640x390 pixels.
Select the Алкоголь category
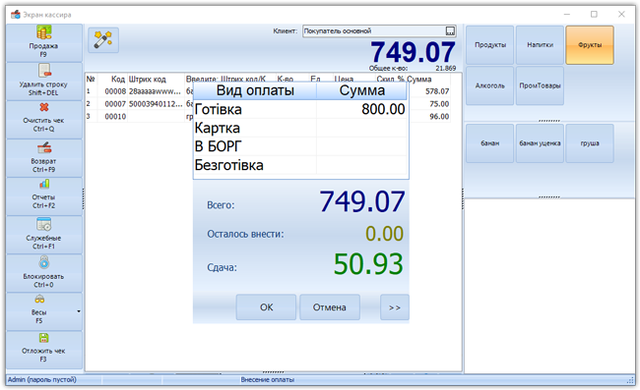click(490, 86)
